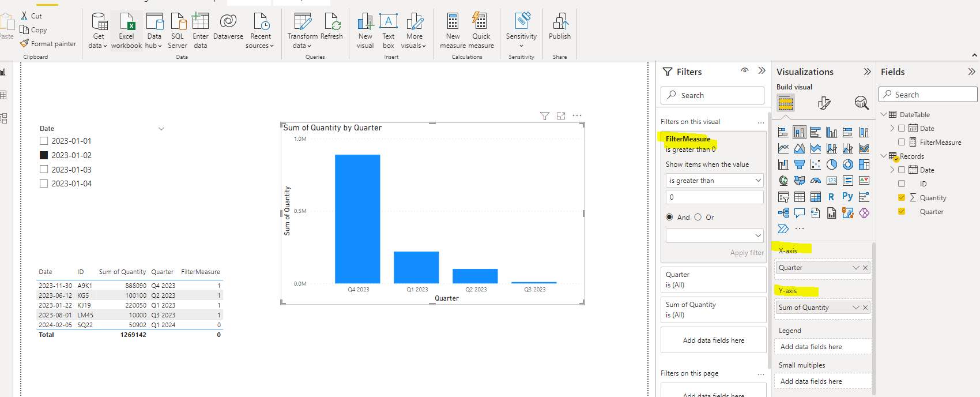Select the Matrix visual
Screen dimensions: 980x397
(x=815, y=197)
